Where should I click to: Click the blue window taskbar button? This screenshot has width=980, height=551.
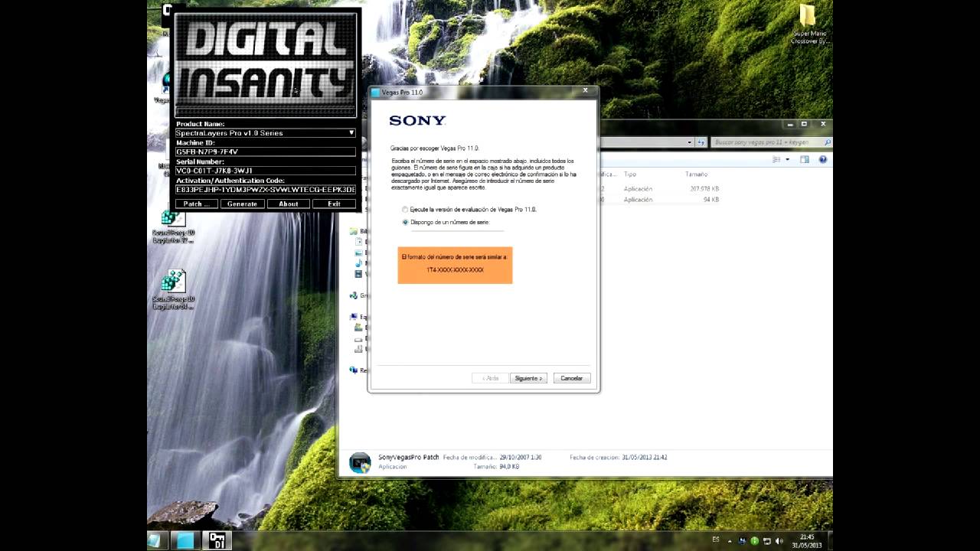tap(185, 540)
